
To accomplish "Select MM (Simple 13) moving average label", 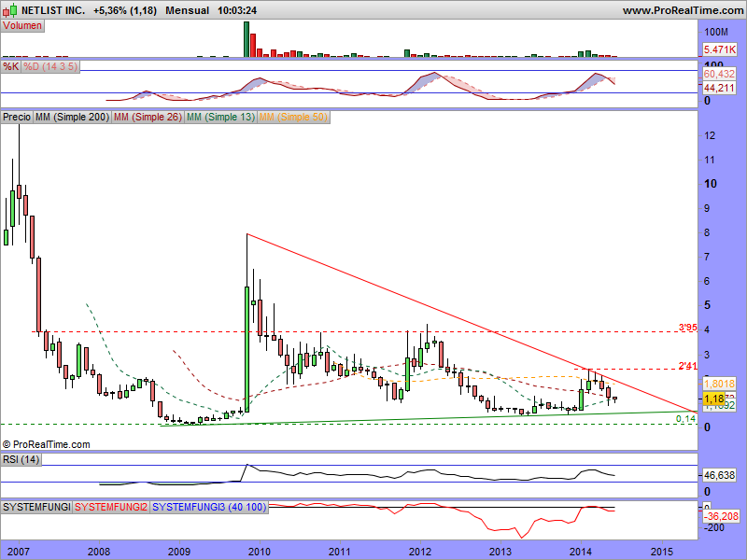I will 220,118.
